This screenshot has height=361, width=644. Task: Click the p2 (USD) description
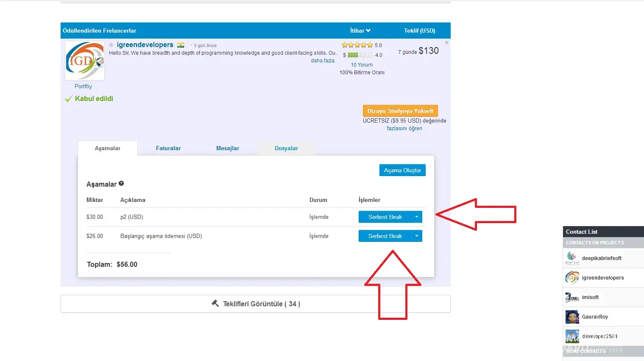pyautogui.click(x=131, y=217)
